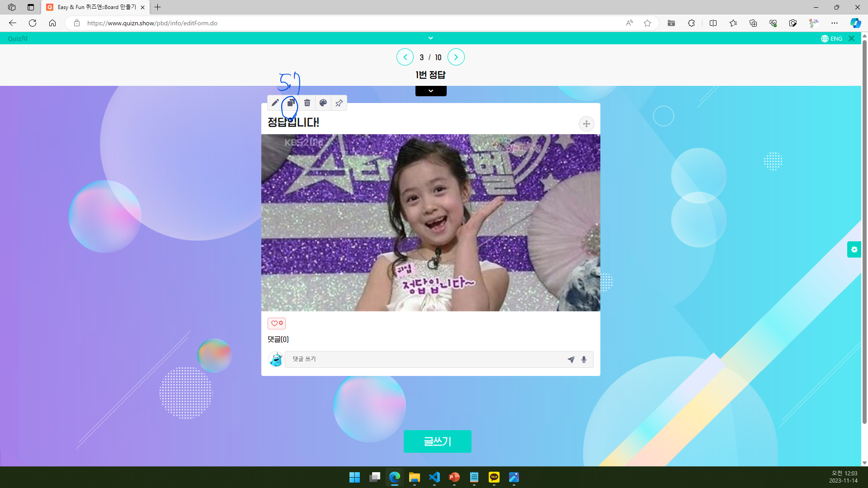Go to the previous board page
The height and width of the screenshot is (488, 868).
(x=405, y=57)
